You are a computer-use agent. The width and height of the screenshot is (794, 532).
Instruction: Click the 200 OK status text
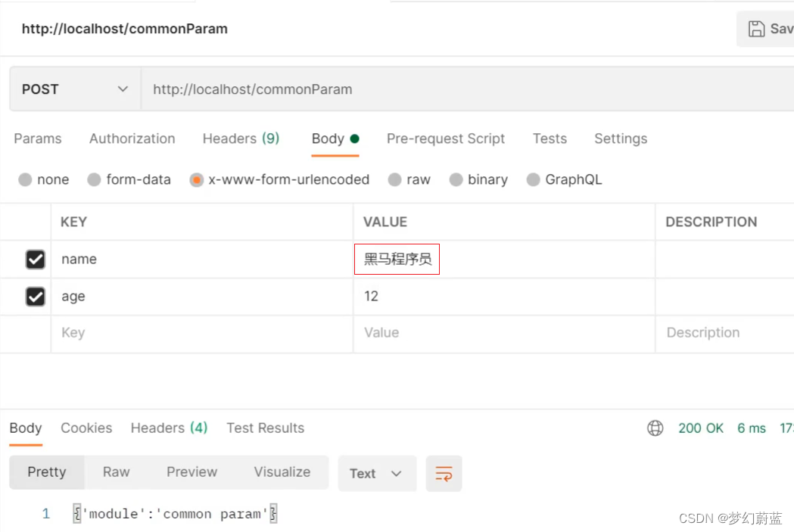[x=701, y=428]
